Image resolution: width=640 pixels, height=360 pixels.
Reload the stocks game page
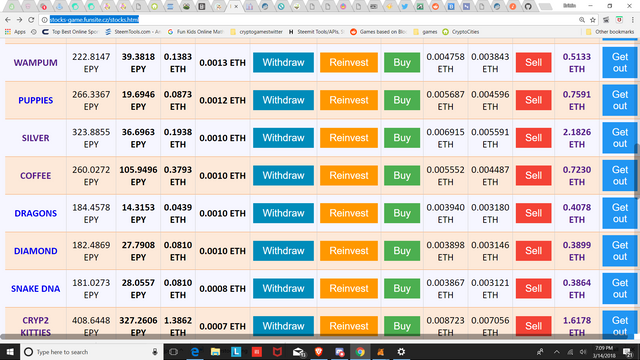(31, 20)
